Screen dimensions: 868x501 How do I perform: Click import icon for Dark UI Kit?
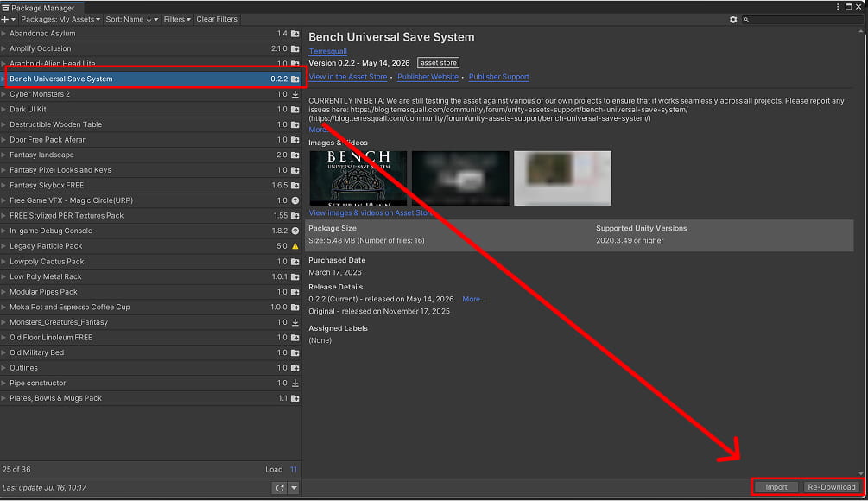click(295, 110)
